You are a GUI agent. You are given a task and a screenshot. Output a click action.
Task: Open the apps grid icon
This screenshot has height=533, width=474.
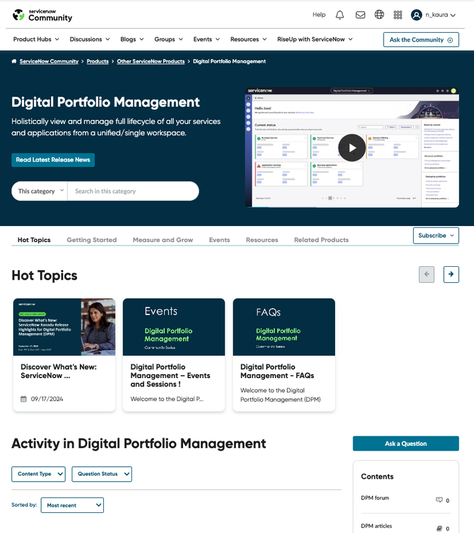coord(398,15)
